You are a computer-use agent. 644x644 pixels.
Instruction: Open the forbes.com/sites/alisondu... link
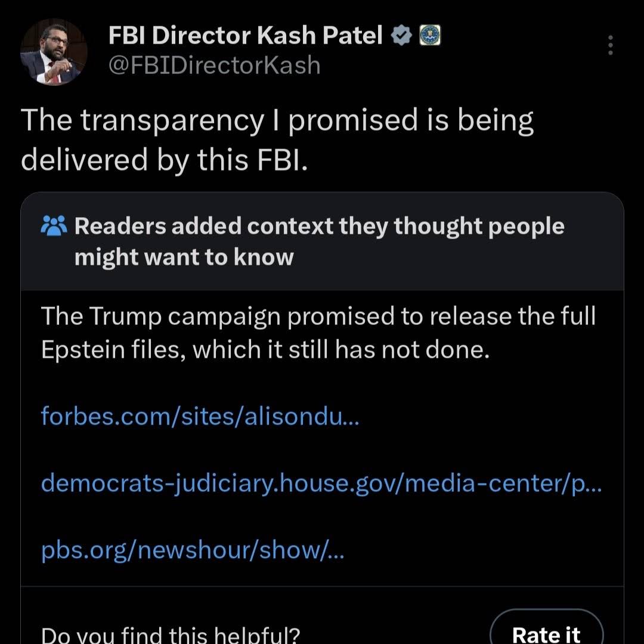[200, 416]
